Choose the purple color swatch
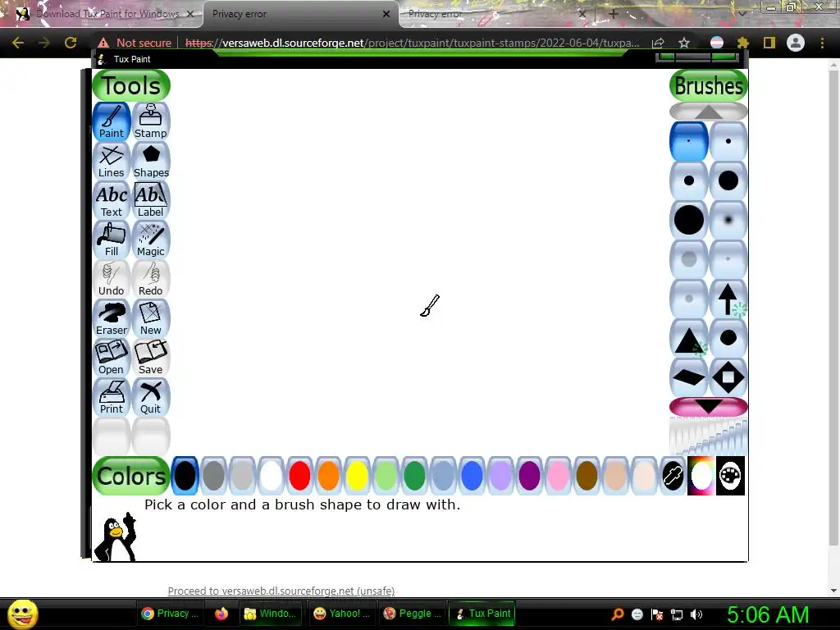Screen dimensions: 840x630 (529, 476)
